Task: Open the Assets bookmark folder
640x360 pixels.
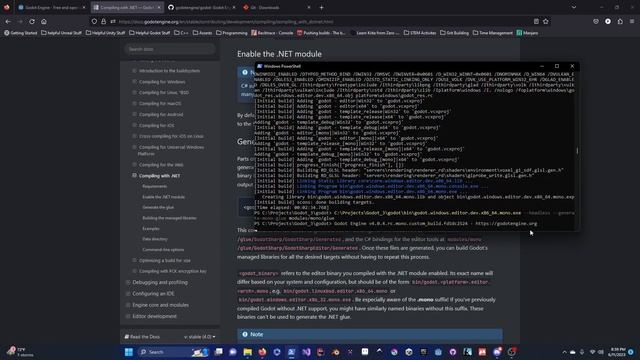Action: pyautogui.click(x=202, y=33)
